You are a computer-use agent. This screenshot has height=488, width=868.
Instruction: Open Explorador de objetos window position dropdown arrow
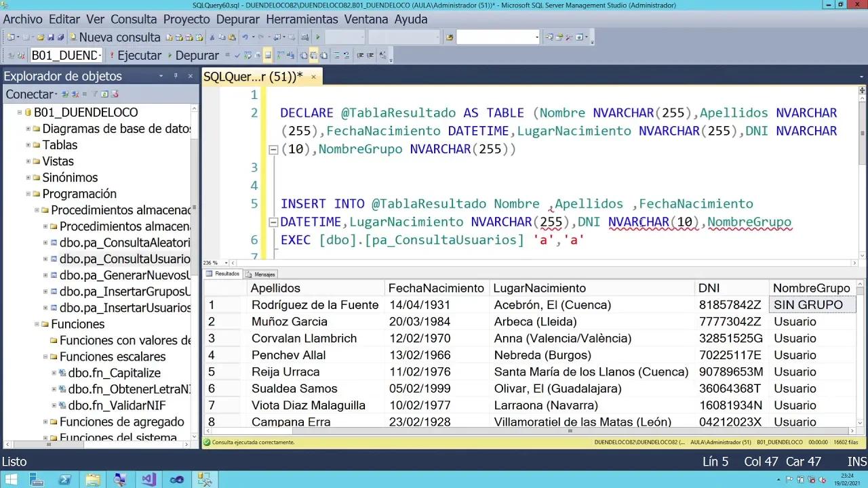[161, 76]
